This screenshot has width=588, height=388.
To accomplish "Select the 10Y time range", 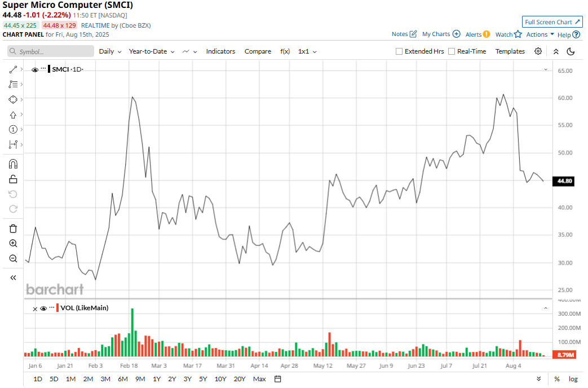I will (220, 379).
